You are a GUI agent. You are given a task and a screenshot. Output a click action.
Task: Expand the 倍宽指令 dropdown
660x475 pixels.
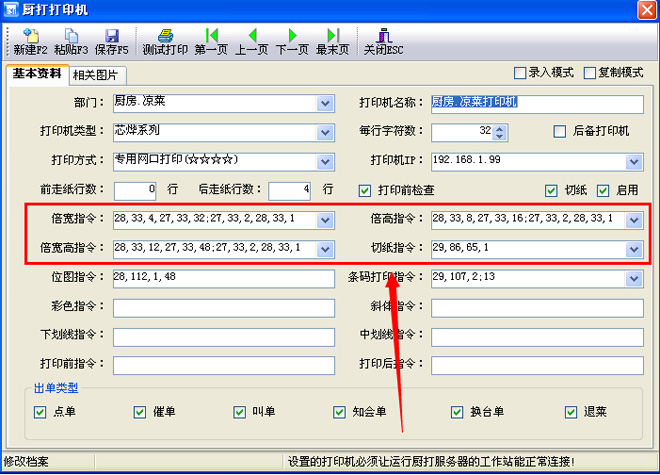pyautogui.click(x=325, y=220)
